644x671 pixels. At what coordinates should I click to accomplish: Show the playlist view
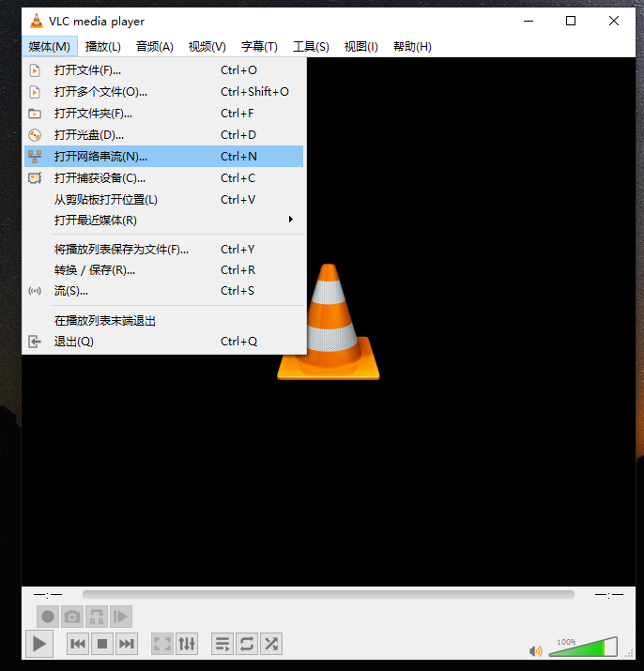(222, 644)
